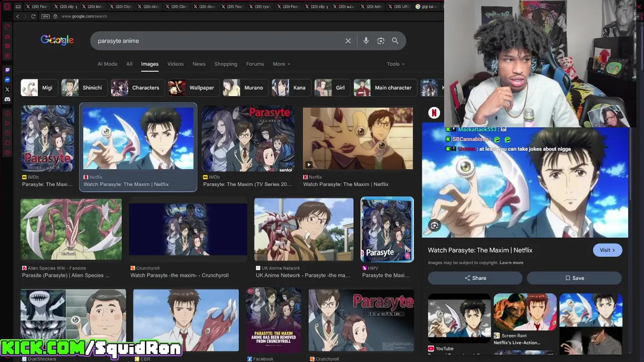The image size is (644, 362).
Task: Open the sidebar history clock icon
Action: click(7, 133)
